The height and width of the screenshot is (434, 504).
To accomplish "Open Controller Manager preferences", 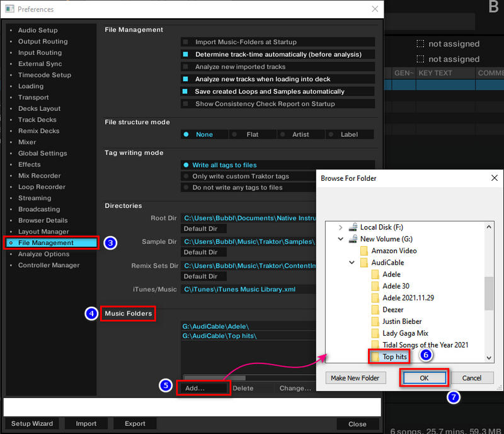I will 49,265.
